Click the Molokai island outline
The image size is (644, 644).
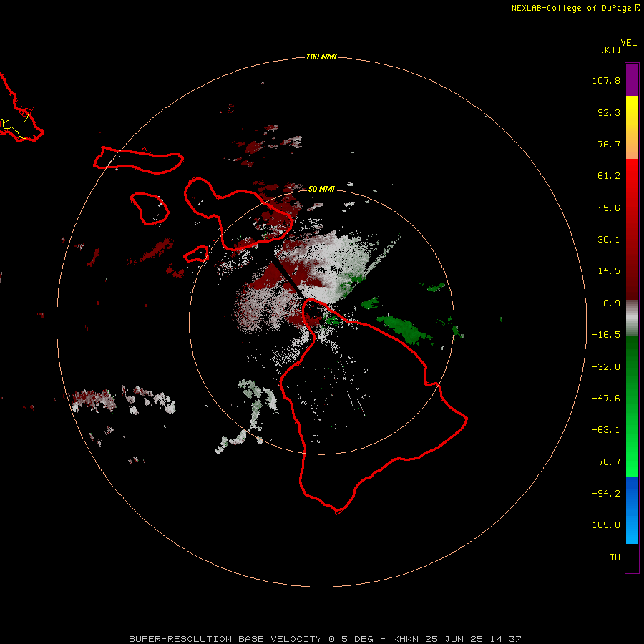coord(138,160)
